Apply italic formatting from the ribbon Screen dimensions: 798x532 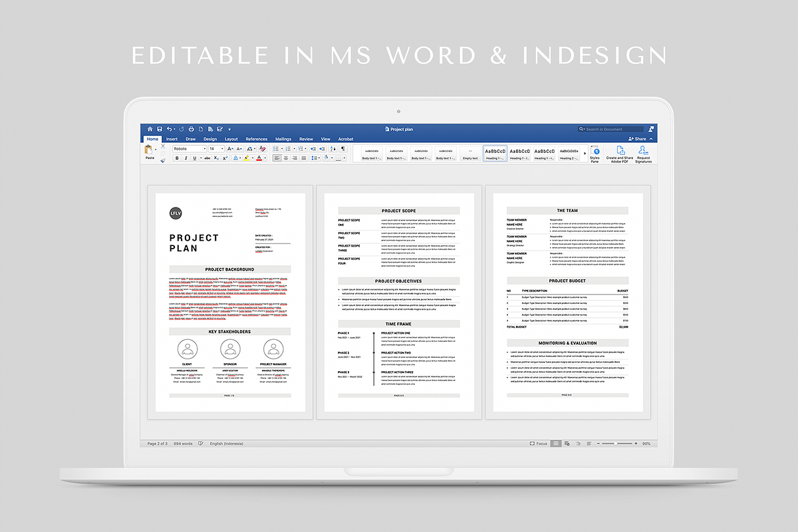click(x=186, y=158)
